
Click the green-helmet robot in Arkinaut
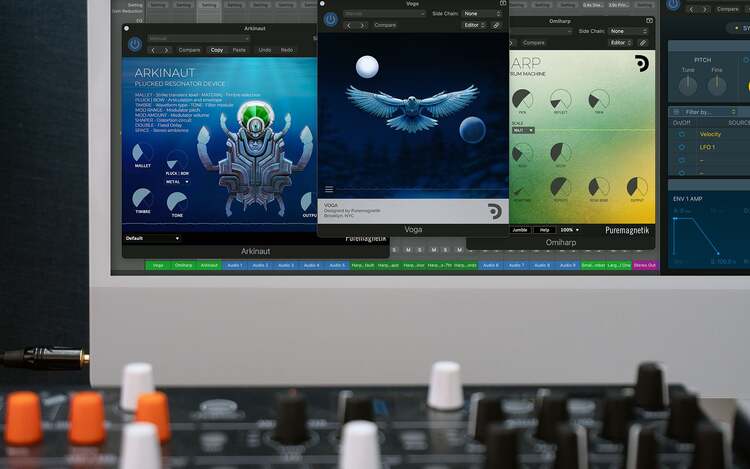pos(255,160)
